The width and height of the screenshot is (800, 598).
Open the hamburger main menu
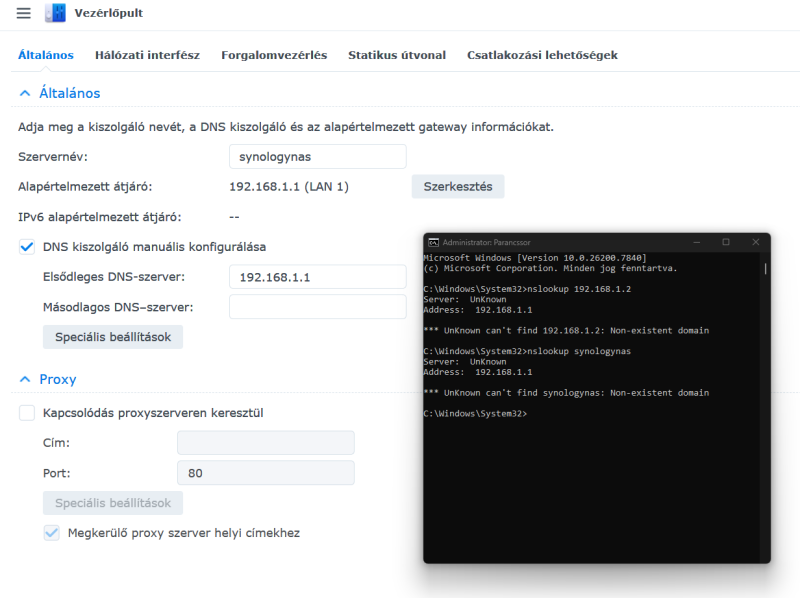coord(24,13)
